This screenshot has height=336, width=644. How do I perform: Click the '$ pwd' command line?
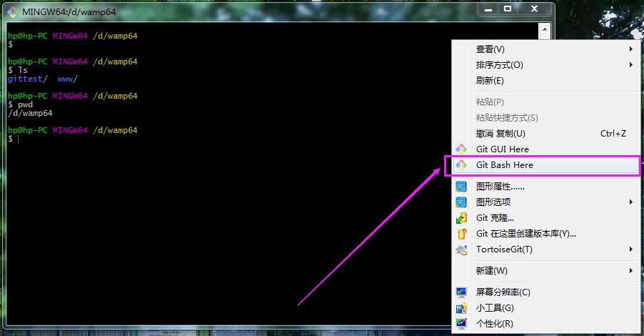(x=20, y=104)
